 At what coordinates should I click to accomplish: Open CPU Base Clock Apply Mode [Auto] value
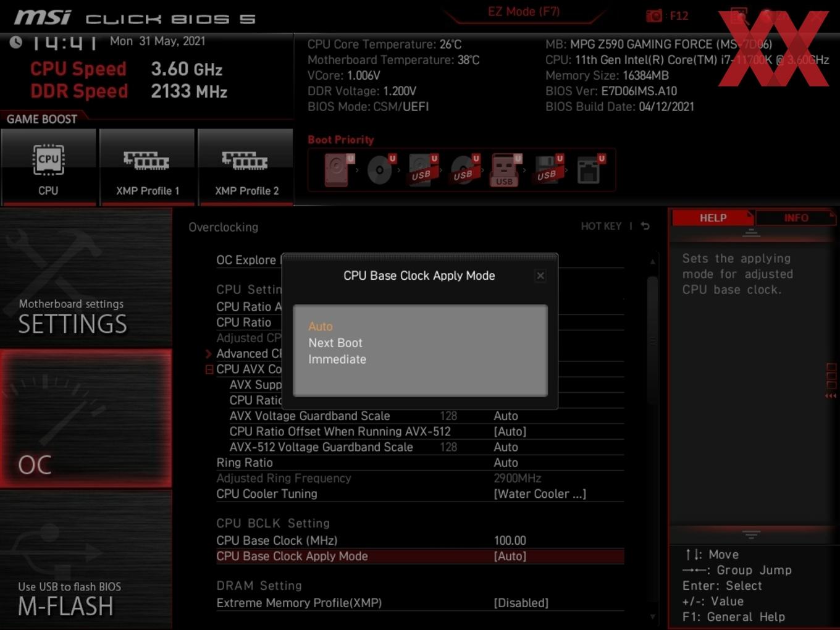pyautogui.click(x=510, y=556)
